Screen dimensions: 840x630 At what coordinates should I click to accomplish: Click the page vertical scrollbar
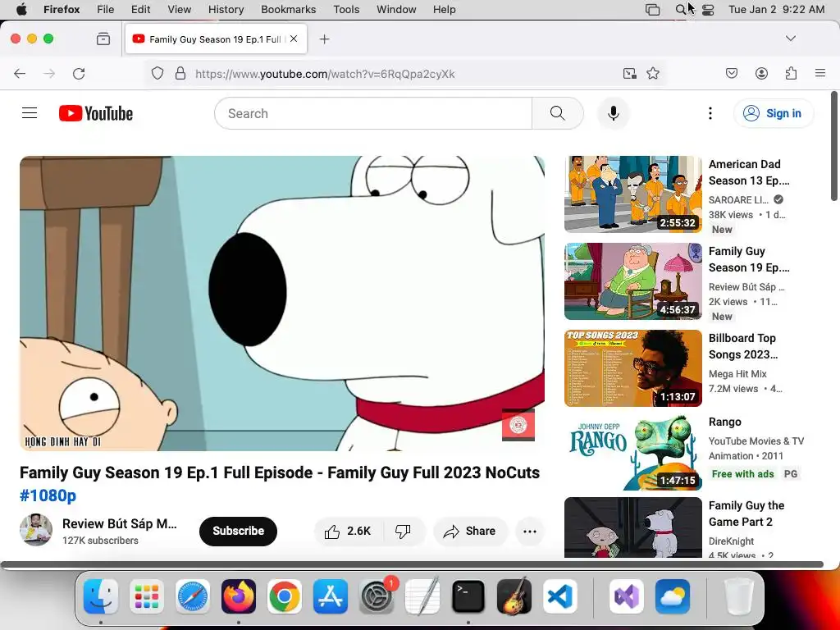(x=833, y=147)
